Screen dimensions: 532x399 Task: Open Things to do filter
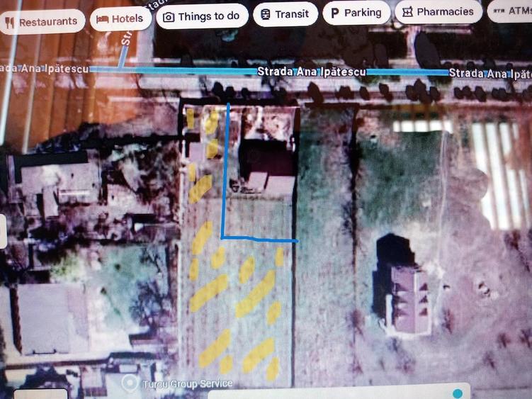point(202,16)
